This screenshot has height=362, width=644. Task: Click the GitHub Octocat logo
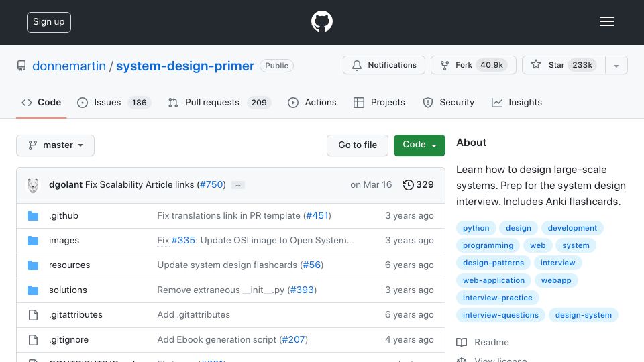(x=321, y=21)
